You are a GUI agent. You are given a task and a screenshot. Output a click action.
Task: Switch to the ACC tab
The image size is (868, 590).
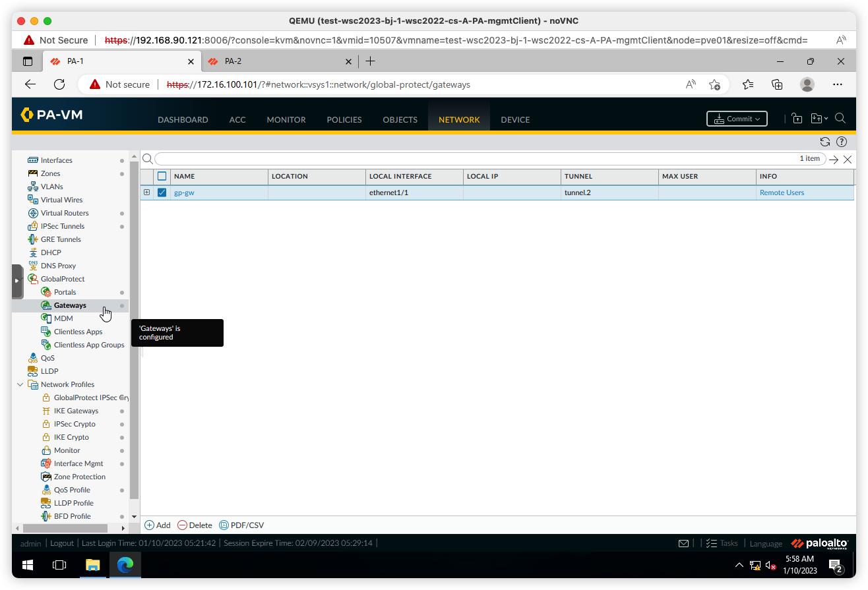(237, 120)
